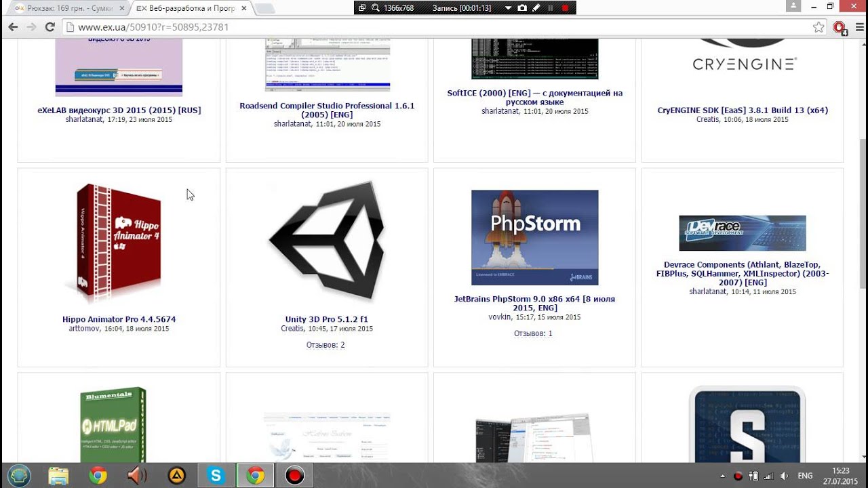Open Creatis link under Unity 3D Pro

(292, 329)
